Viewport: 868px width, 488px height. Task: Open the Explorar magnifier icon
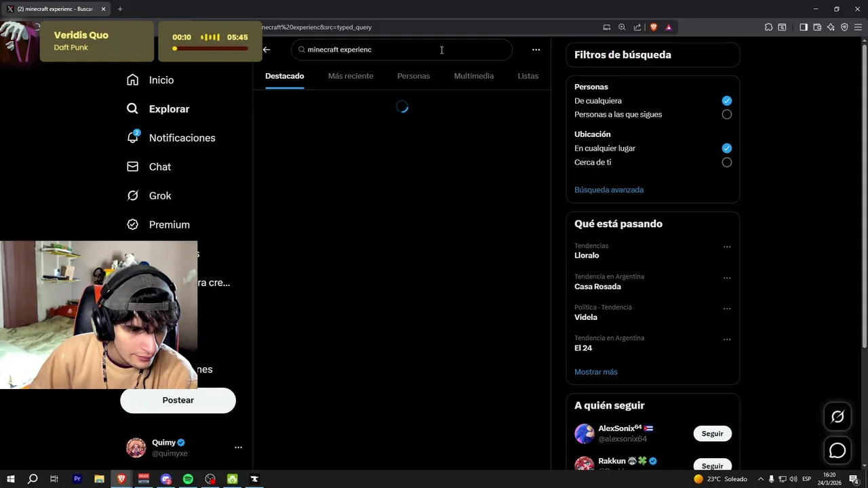pyautogui.click(x=132, y=108)
